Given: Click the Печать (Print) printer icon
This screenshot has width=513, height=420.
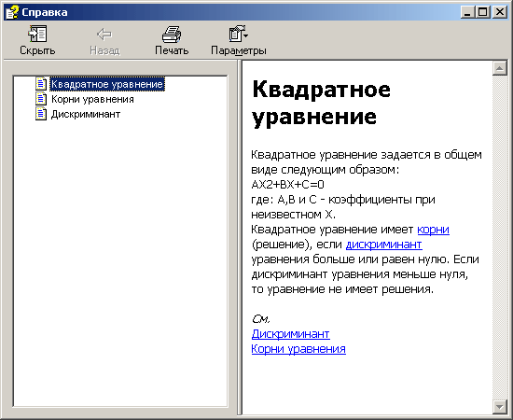Looking at the screenshot, I should coord(172,34).
